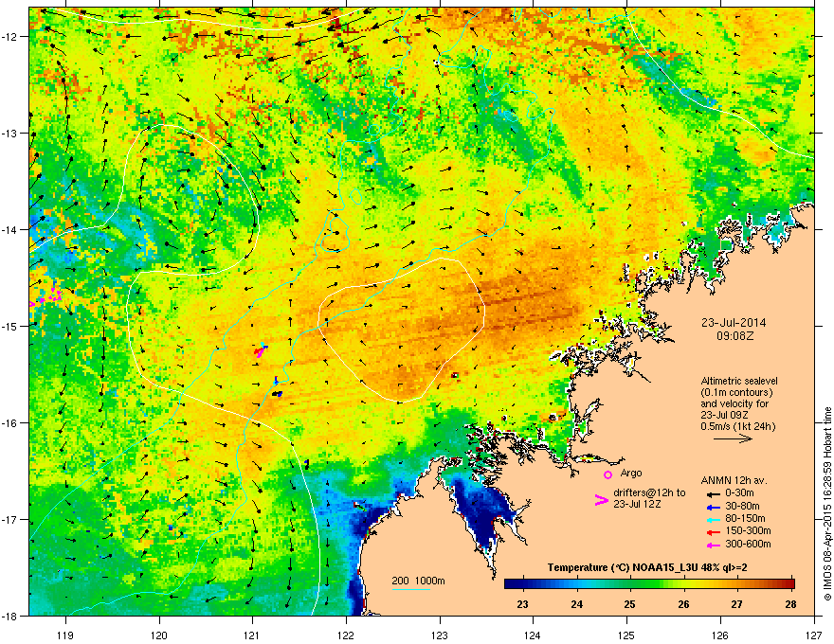
Task: Click longitude axis label 127
Action: tap(814, 635)
